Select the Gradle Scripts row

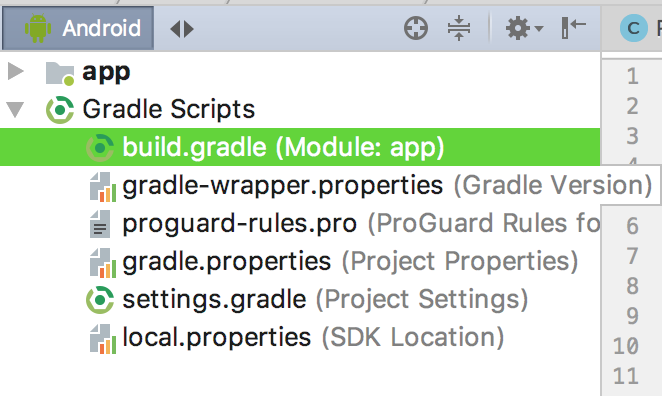[x=300, y=109]
